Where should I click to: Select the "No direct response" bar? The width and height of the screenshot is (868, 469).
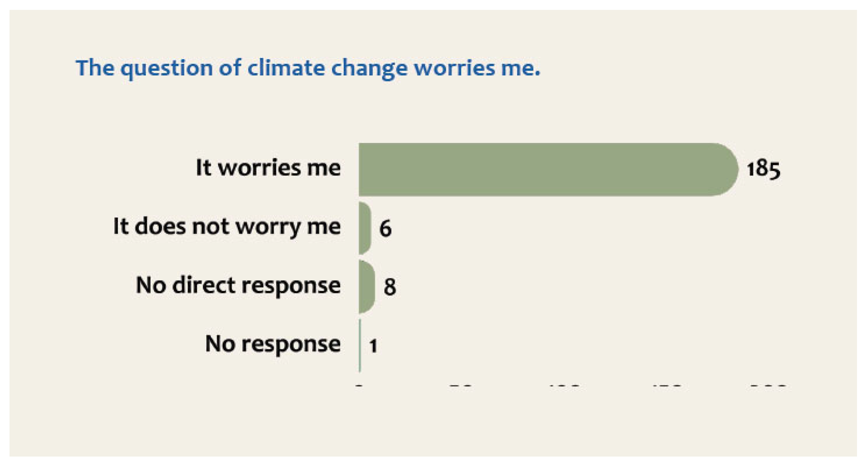(366, 287)
